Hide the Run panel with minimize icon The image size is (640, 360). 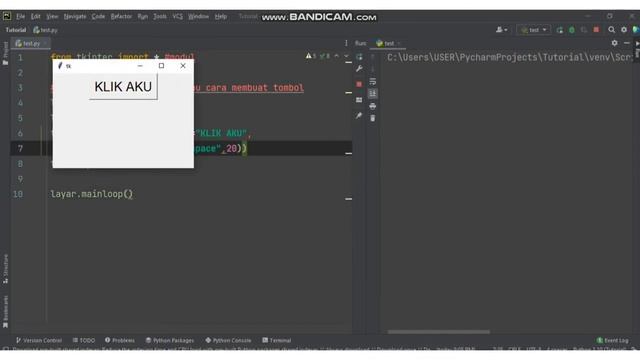pos(627,43)
